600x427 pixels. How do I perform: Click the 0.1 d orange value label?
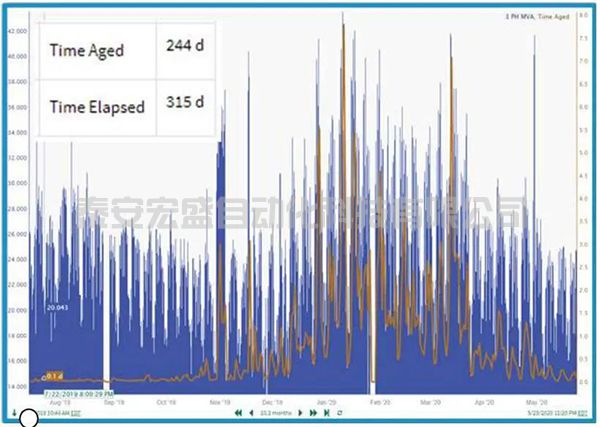click(x=53, y=376)
